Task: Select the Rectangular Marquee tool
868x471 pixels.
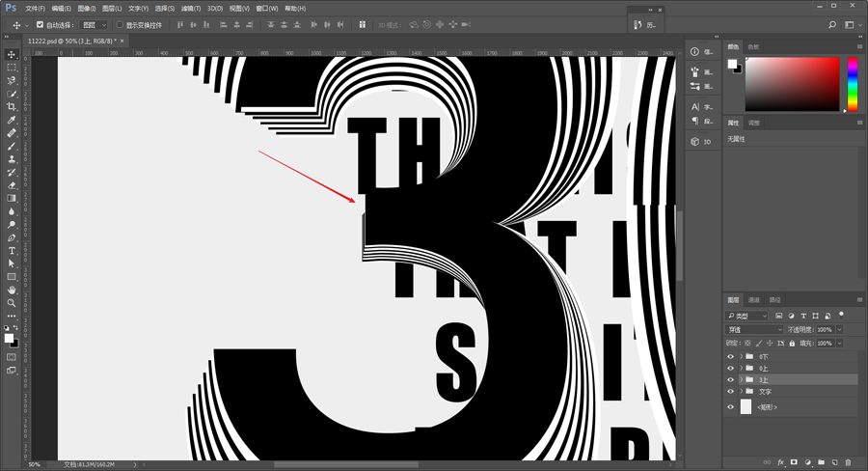Action: coord(11,67)
